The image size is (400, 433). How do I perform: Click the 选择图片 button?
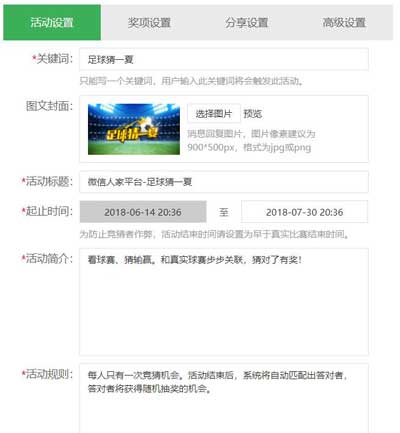pos(214,114)
